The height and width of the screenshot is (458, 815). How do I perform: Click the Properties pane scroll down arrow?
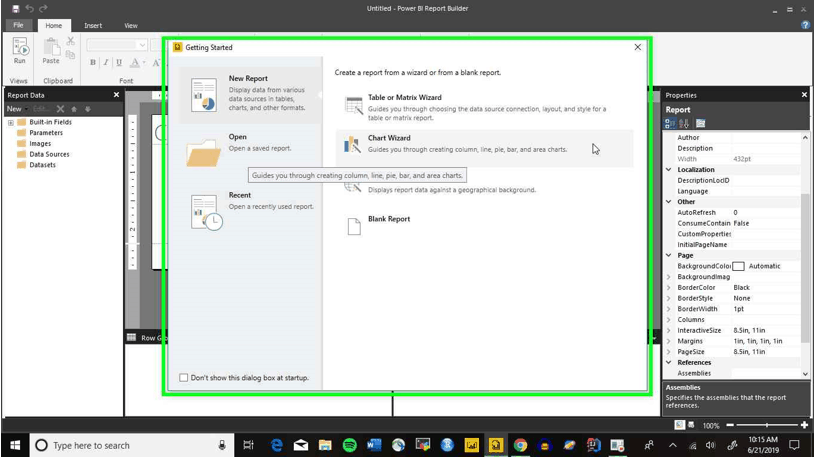tap(806, 374)
